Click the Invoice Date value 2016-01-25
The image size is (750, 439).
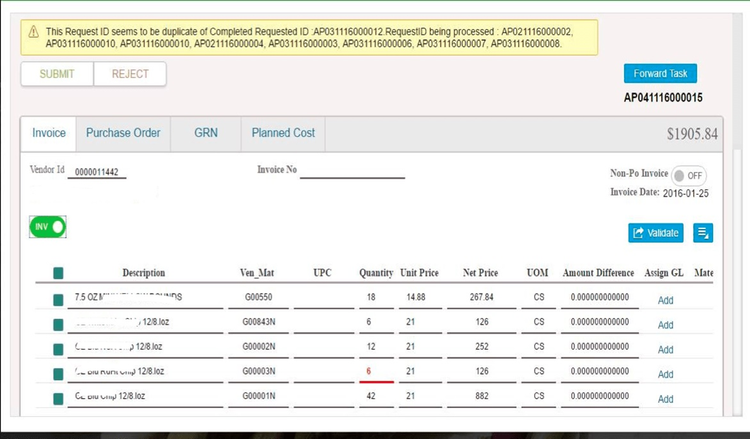tap(685, 194)
